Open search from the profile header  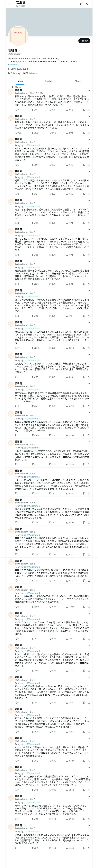[88, 4]
